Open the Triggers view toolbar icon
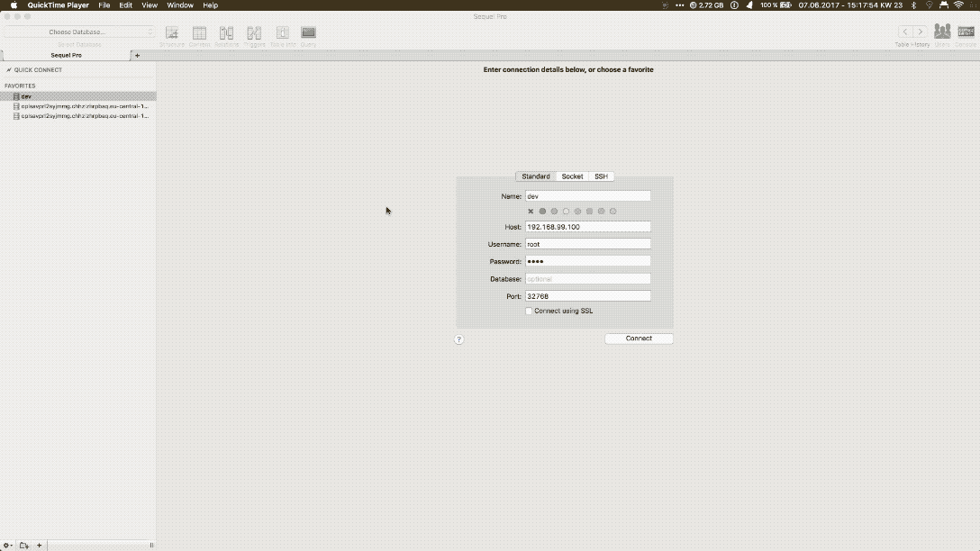980x551 pixels. point(254,33)
